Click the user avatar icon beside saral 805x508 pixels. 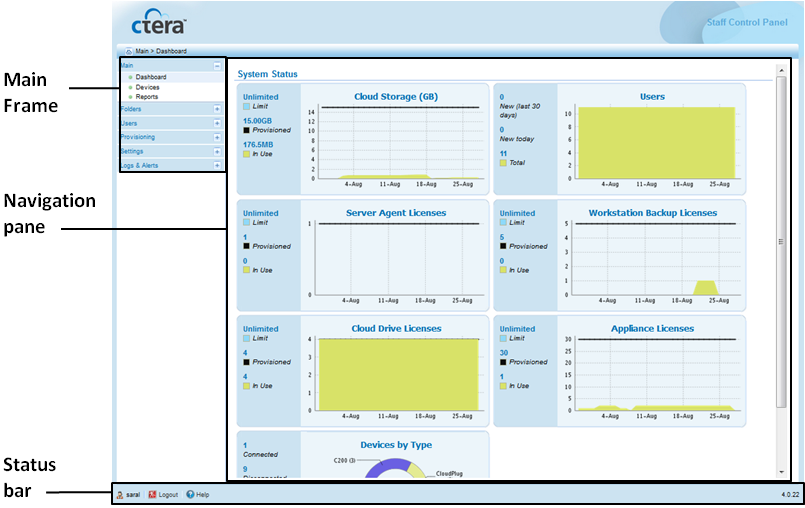[x=120, y=495]
